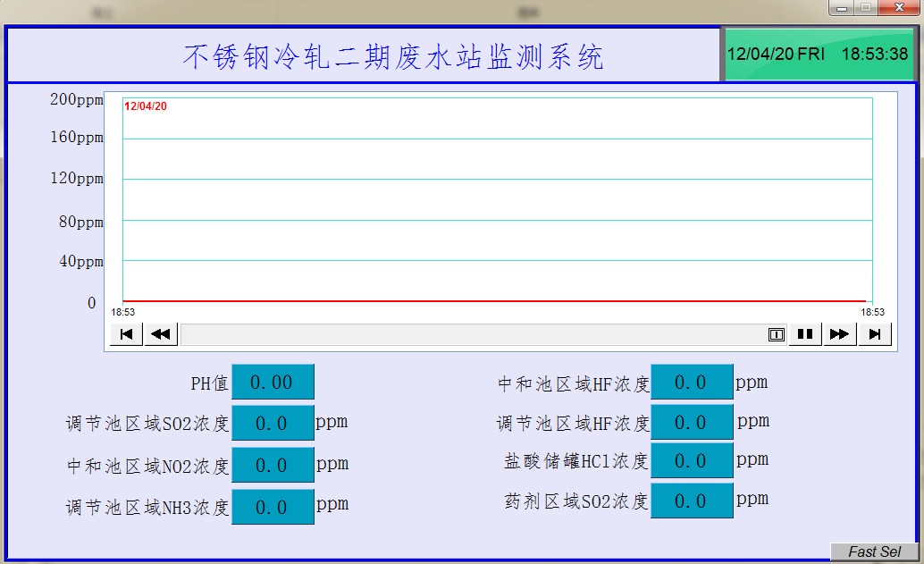Select the 盐酸储罐HCl浓度 value box
The width and height of the screenshot is (924, 564).
[692, 461]
